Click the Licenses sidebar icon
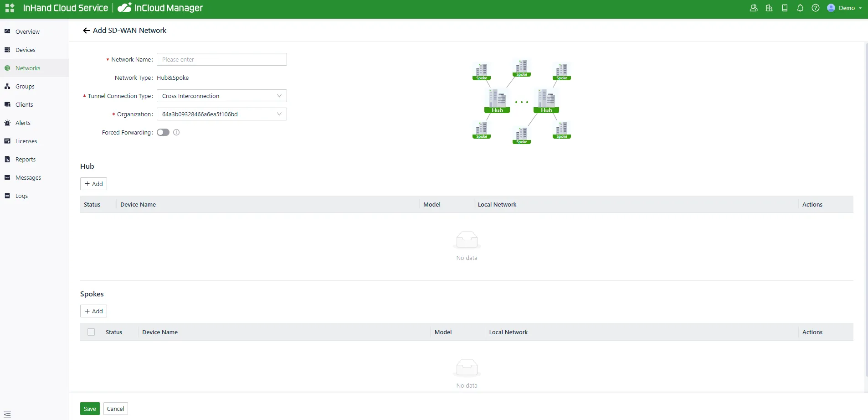The height and width of the screenshot is (420, 868). [x=7, y=141]
